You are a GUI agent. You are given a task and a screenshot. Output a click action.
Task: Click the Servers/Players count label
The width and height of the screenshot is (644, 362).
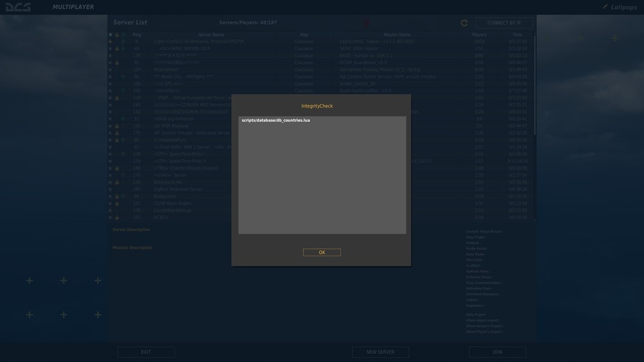point(248,23)
